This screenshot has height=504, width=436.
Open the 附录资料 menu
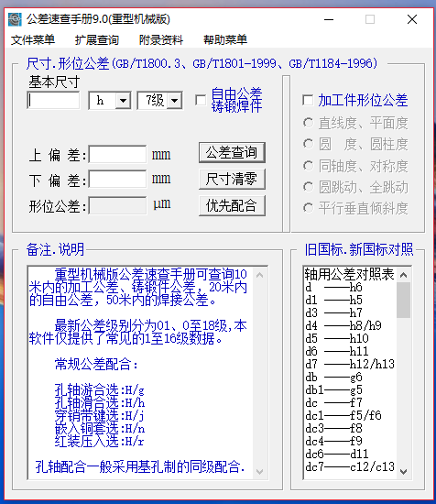pos(161,39)
